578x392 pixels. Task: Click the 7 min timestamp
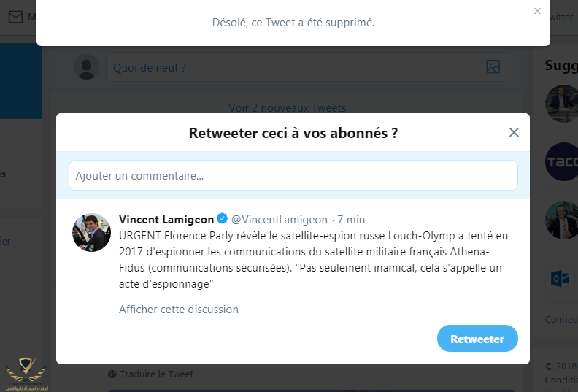point(351,219)
